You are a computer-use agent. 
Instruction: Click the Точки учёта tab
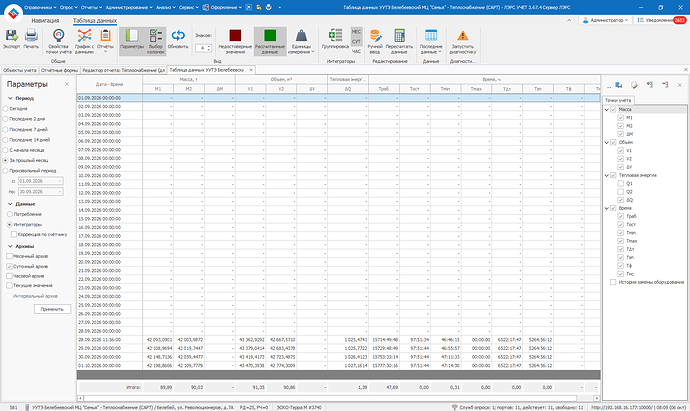point(618,100)
